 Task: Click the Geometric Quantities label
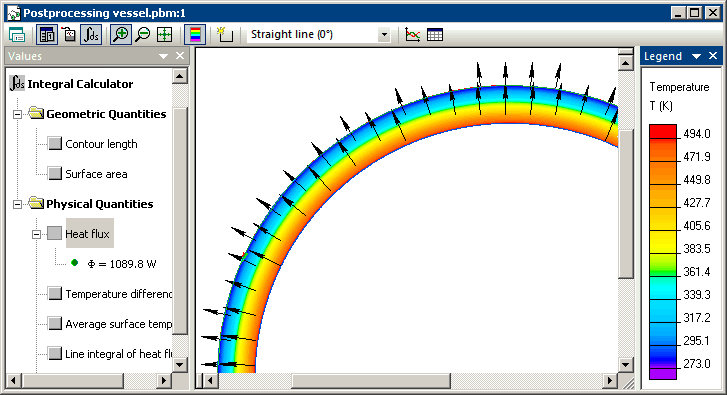pos(106,114)
